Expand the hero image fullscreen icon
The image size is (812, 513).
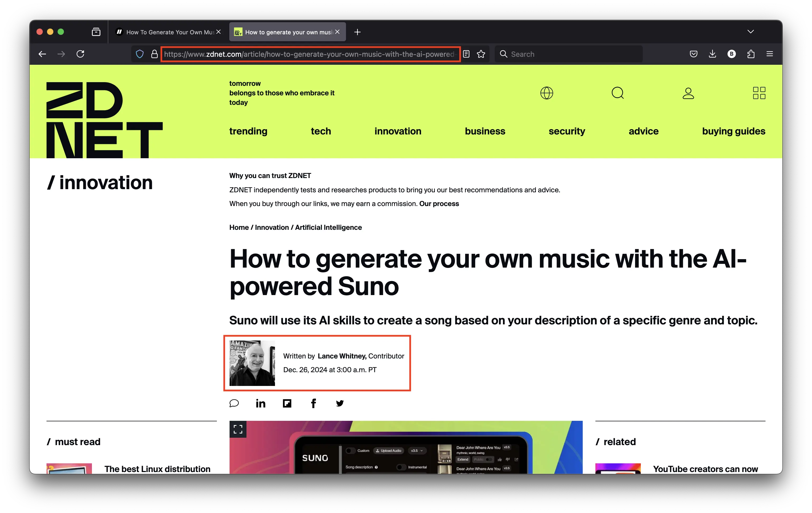tap(238, 429)
